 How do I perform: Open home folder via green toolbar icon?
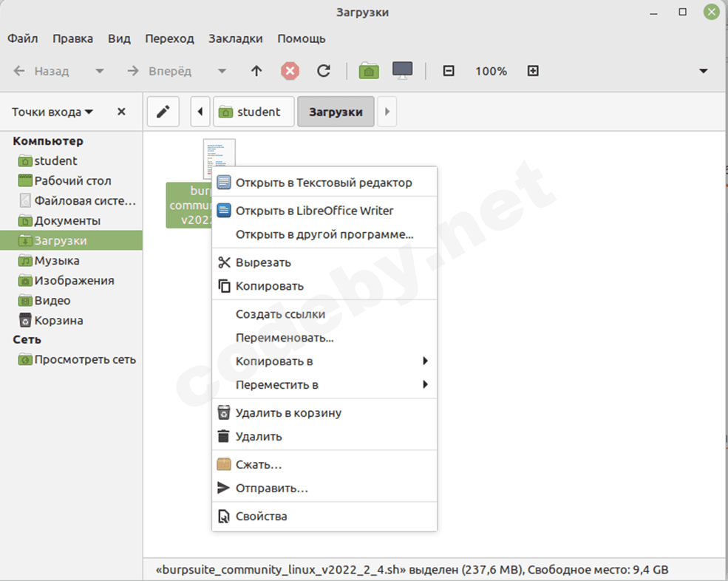click(x=369, y=71)
